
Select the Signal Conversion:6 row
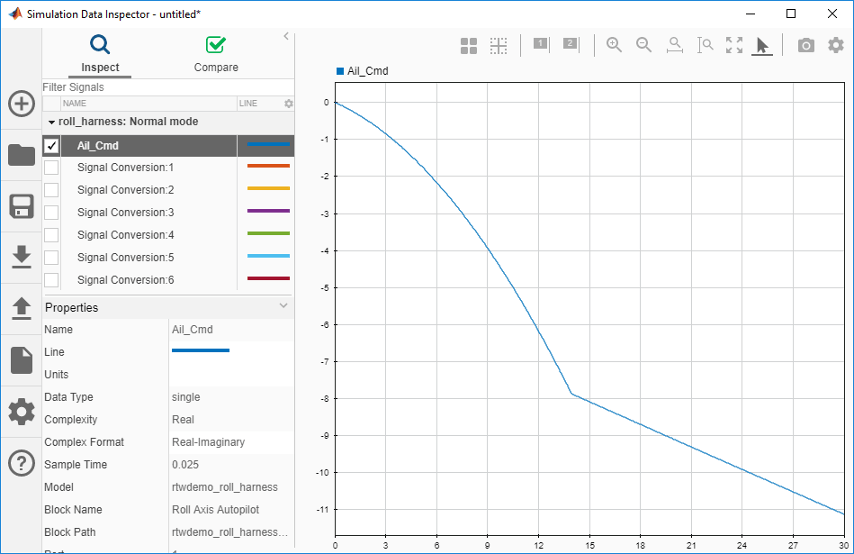point(168,279)
